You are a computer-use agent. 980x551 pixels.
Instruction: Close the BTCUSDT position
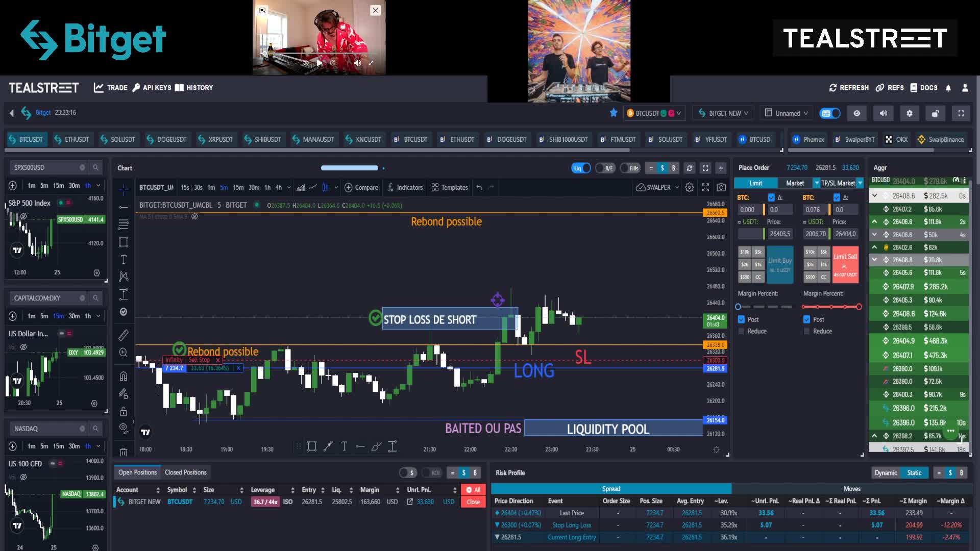pos(473,502)
